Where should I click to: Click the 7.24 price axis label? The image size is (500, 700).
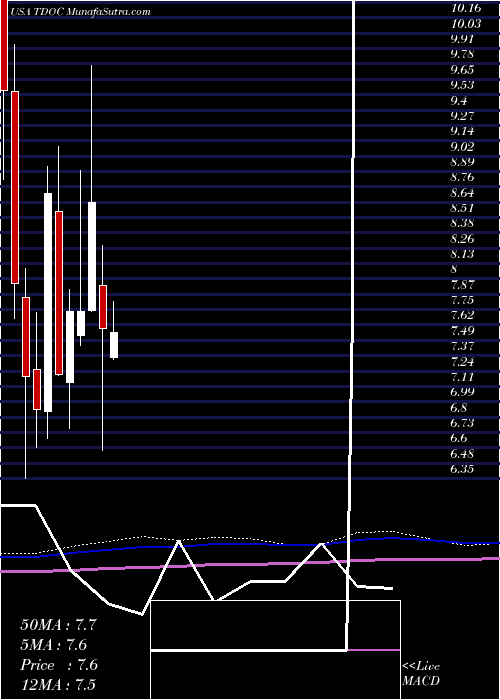pyautogui.click(x=462, y=362)
